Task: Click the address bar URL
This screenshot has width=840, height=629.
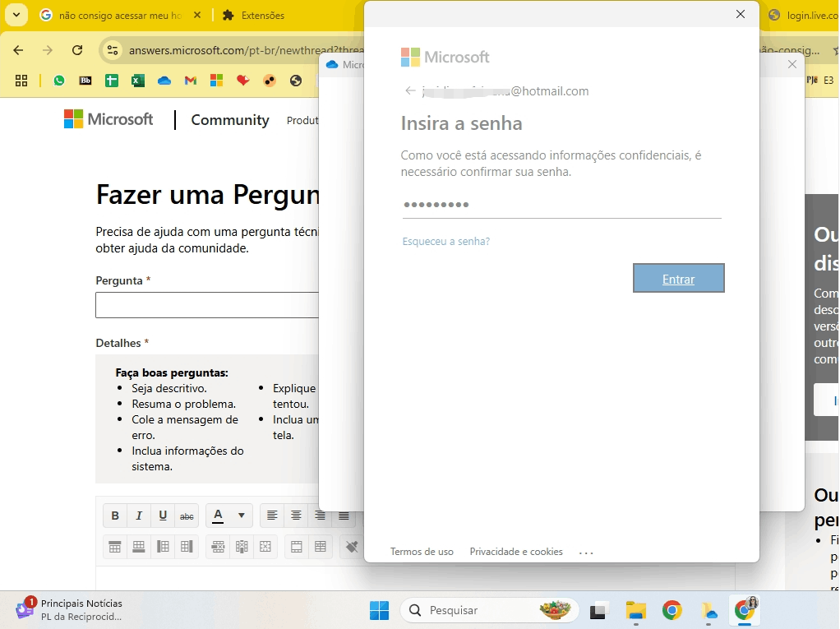Action: pos(246,50)
